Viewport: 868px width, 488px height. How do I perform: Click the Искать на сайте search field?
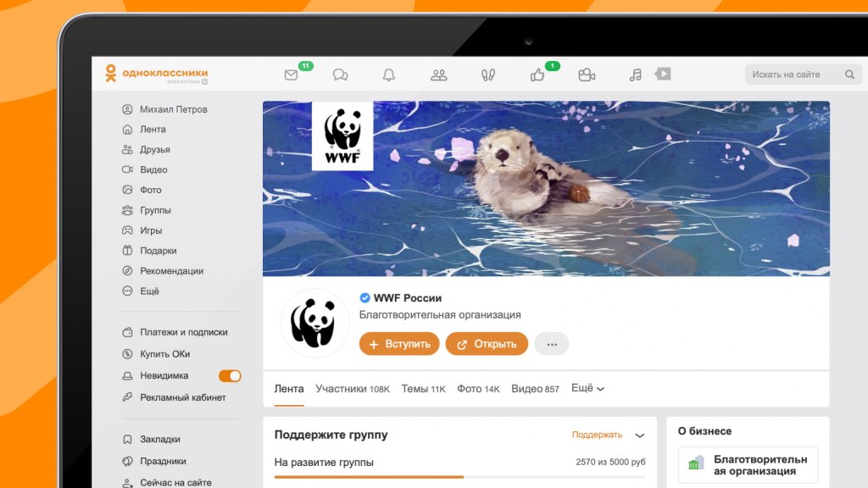795,75
